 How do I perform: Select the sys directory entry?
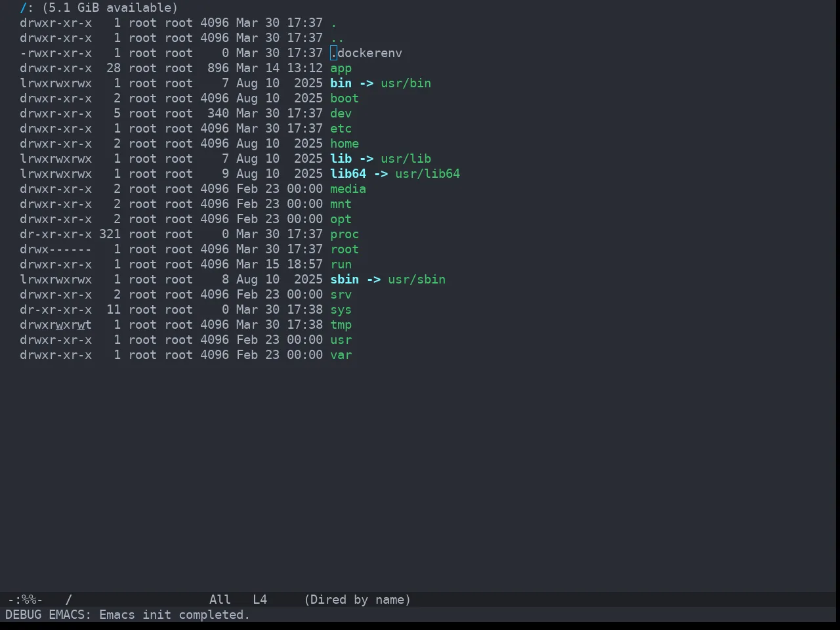point(341,310)
